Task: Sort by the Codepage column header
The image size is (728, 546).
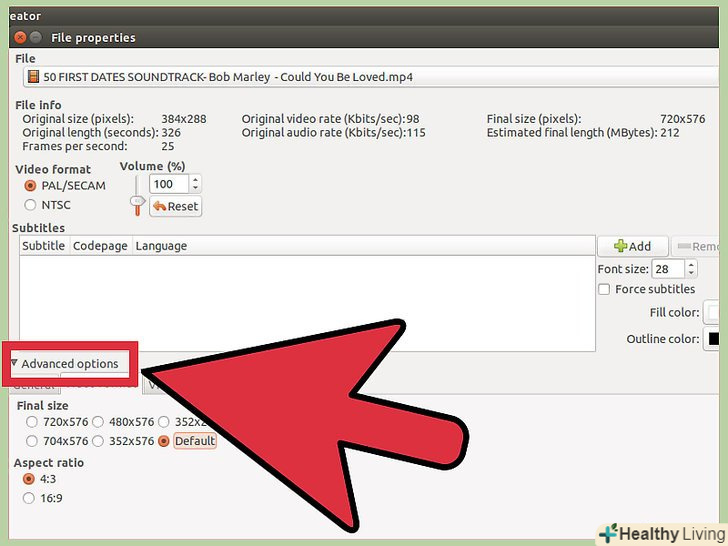Action: click(100, 246)
